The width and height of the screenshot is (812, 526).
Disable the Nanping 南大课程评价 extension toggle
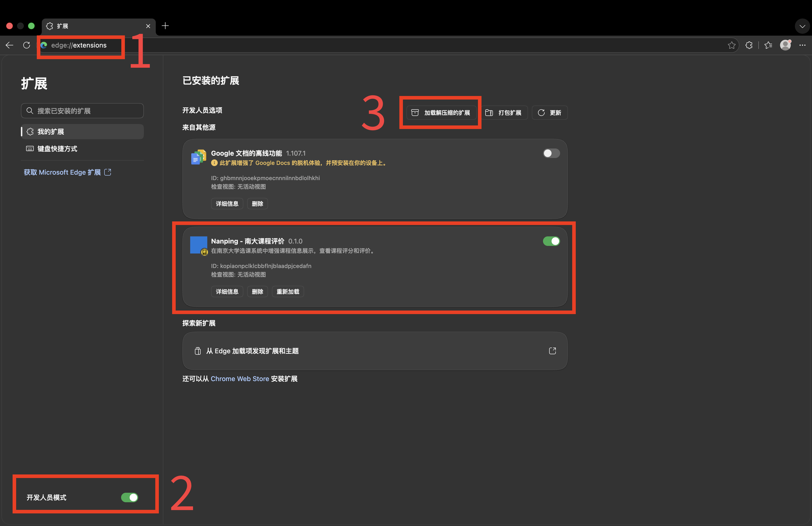pos(551,241)
